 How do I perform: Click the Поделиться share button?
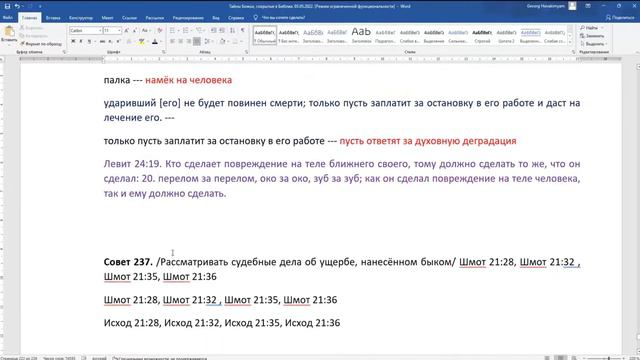(620, 18)
